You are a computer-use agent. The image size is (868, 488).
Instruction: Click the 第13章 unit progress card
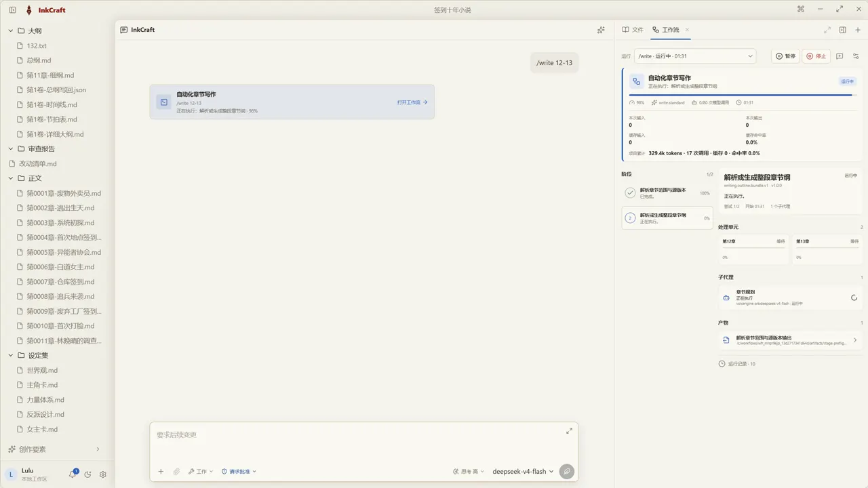[x=827, y=249]
